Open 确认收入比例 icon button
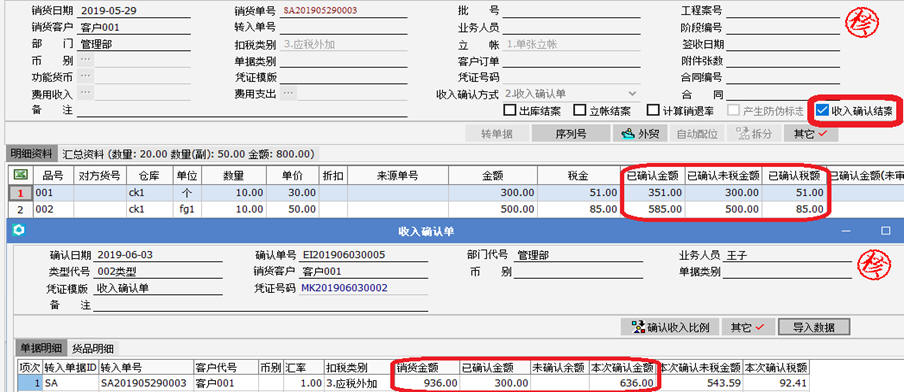 670,327
